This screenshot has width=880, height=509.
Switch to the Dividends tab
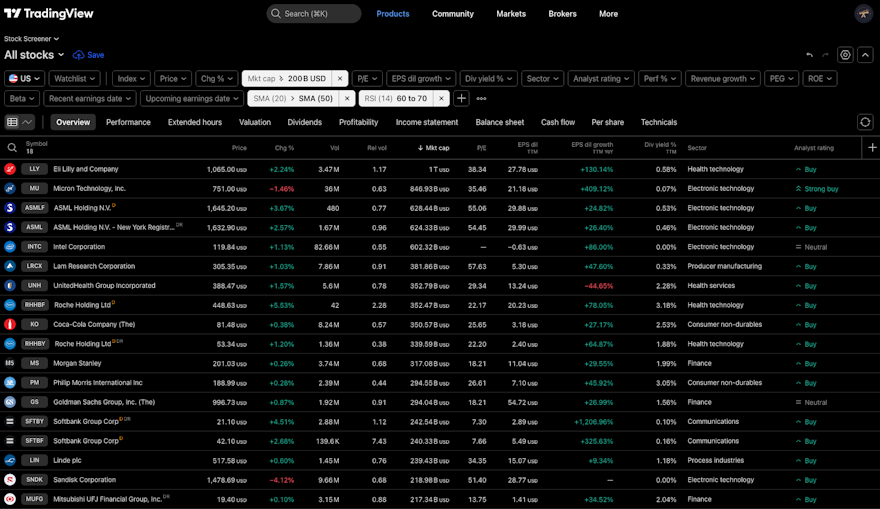305,122
